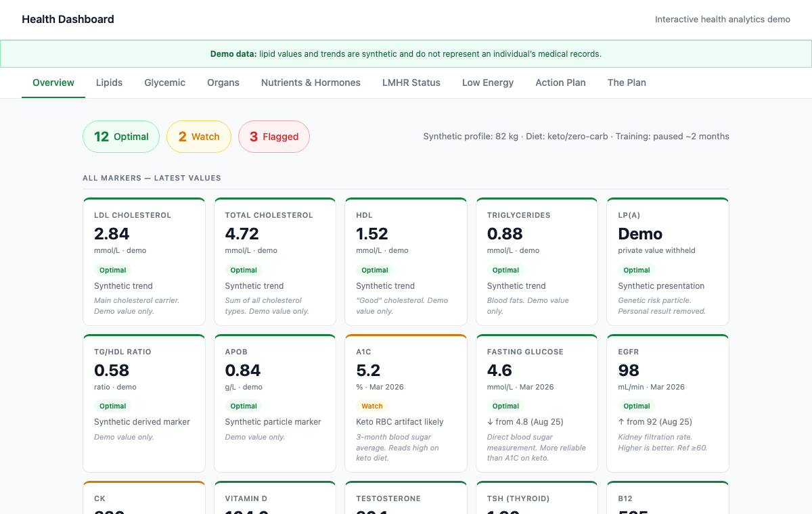Open the Lipids tab
This screenshot has height=514, width=812.
109,83
